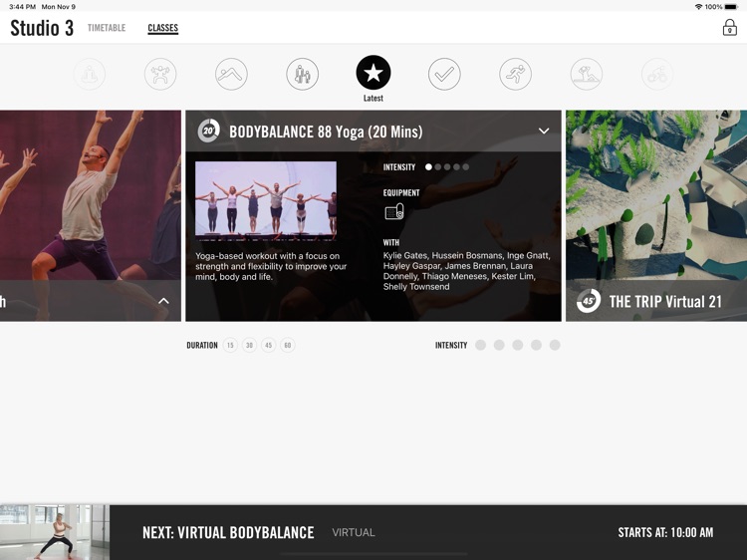747x560 pixels.
Task: Filter by 15 minute duration
Action: 230,345
